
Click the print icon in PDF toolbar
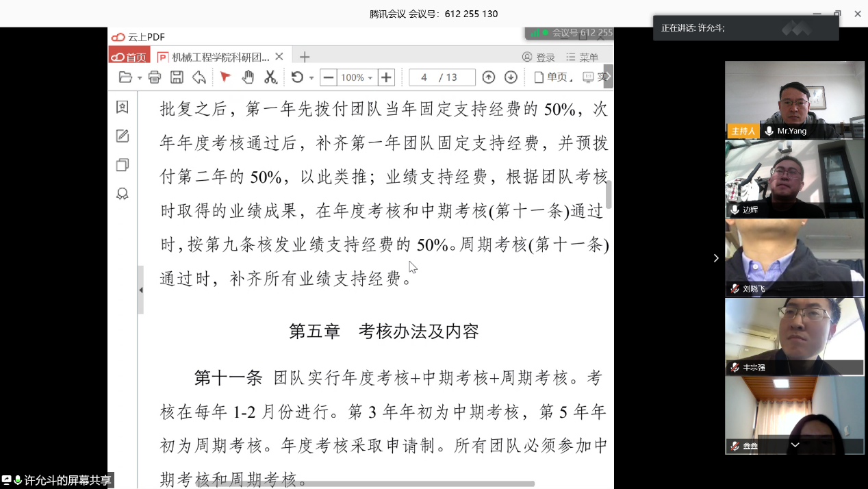(x=155, y=77)
